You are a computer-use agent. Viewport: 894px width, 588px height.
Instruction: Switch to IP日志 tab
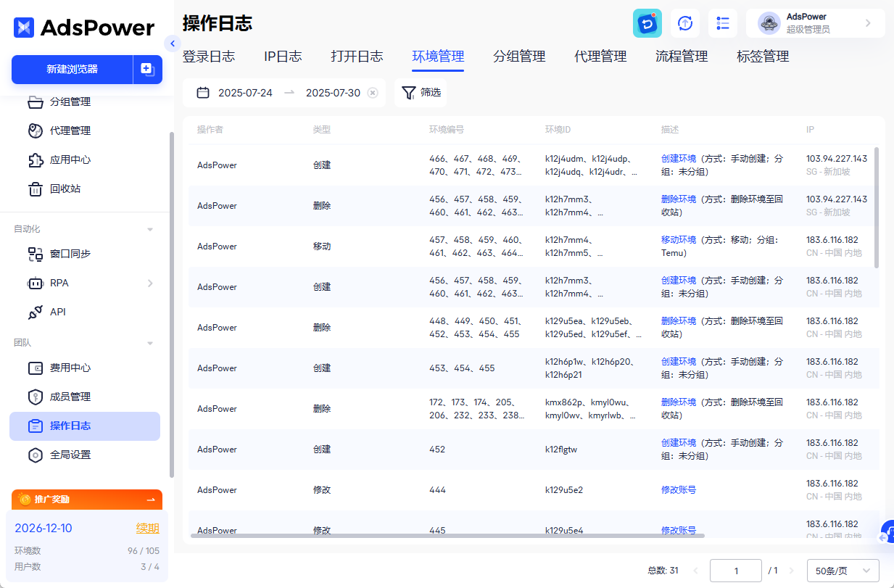283,57
